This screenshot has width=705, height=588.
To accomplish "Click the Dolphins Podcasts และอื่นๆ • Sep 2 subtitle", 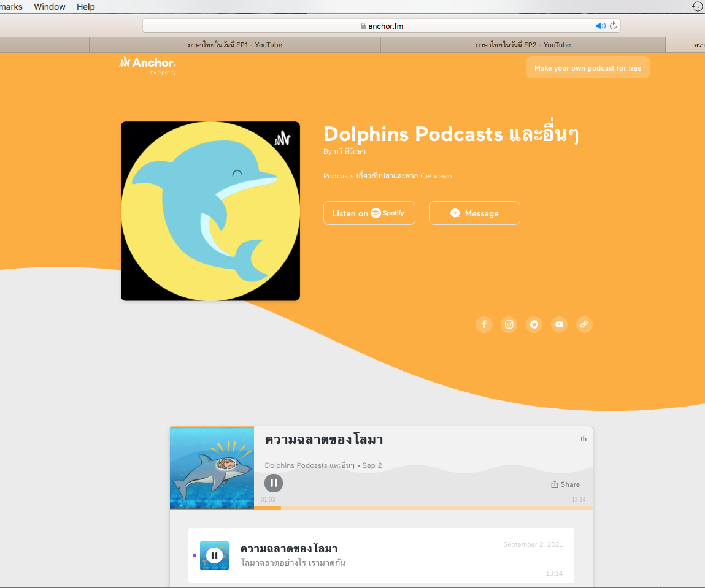I will pyautogui.click(x=323, y=465).
